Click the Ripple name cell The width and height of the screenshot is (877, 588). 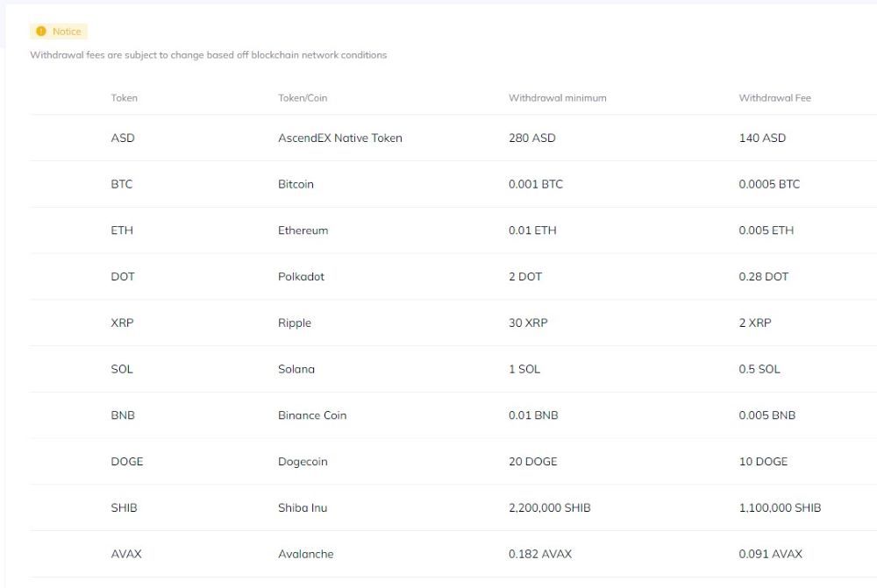pyautogui.click(x=294, y=323)
